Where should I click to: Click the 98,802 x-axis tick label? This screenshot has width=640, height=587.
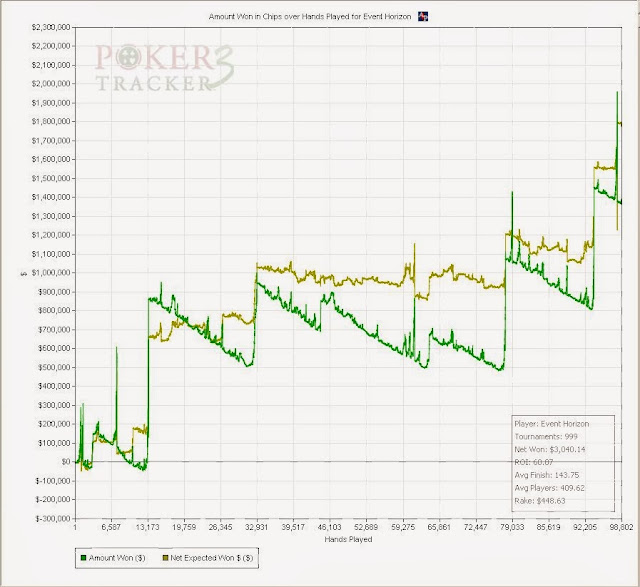pos(622,527)
